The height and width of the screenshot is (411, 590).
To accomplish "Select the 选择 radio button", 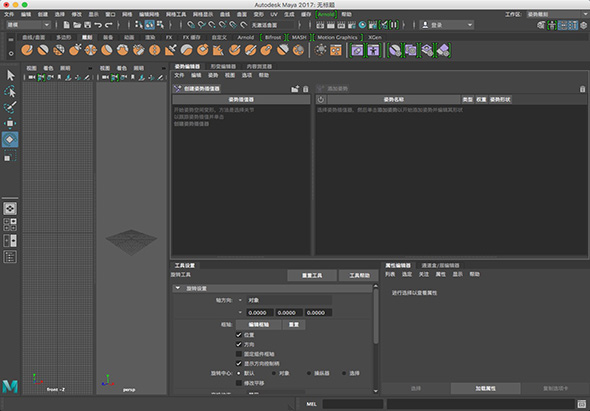I will click(344, 373).
